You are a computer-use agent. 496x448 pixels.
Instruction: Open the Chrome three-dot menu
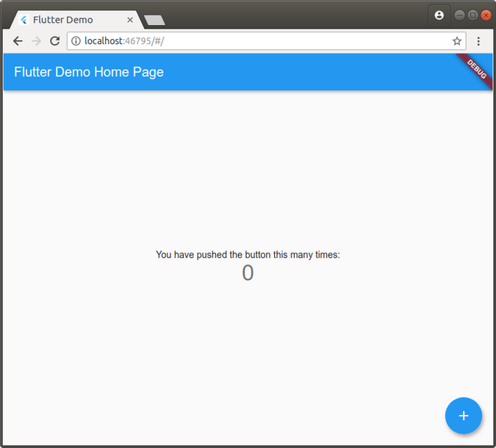tap(478, 41)
